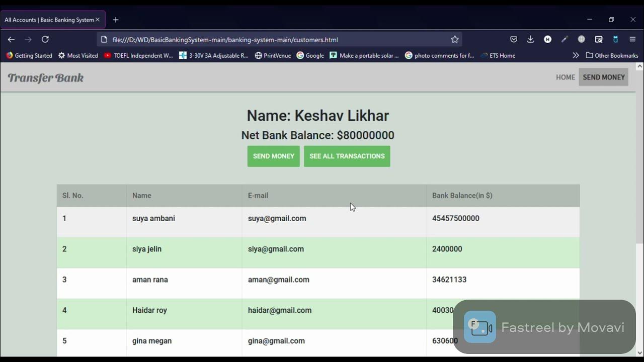Select the siya@gmail.com email cell

pyautogui.click(x=334, y=253)
